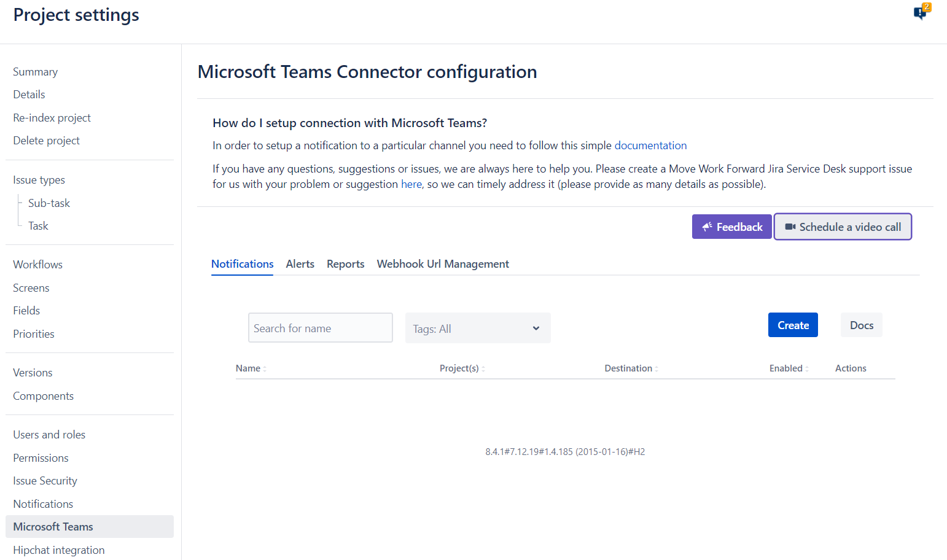947x560 pixels.
Task: Click the here link for support issues
Action: (411, 184)
